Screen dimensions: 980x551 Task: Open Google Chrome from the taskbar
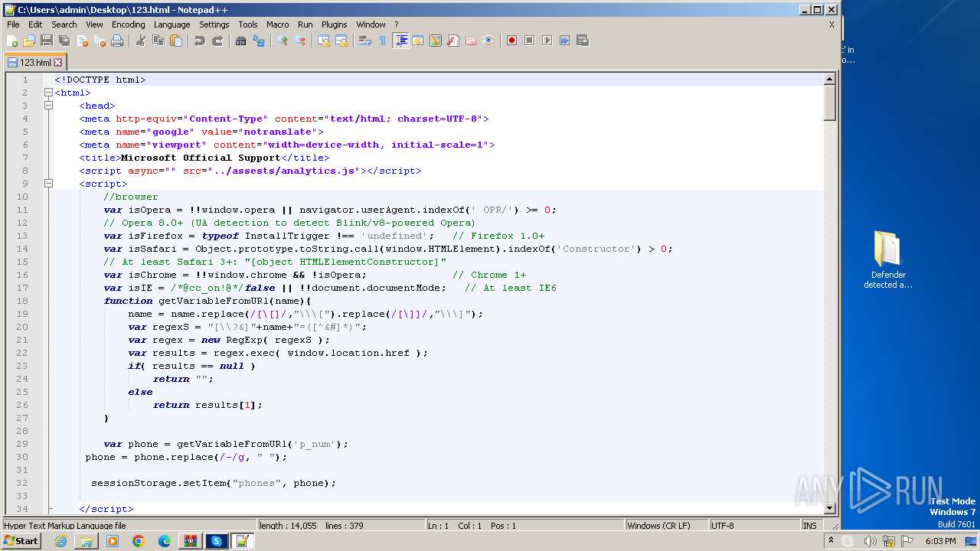139,541
